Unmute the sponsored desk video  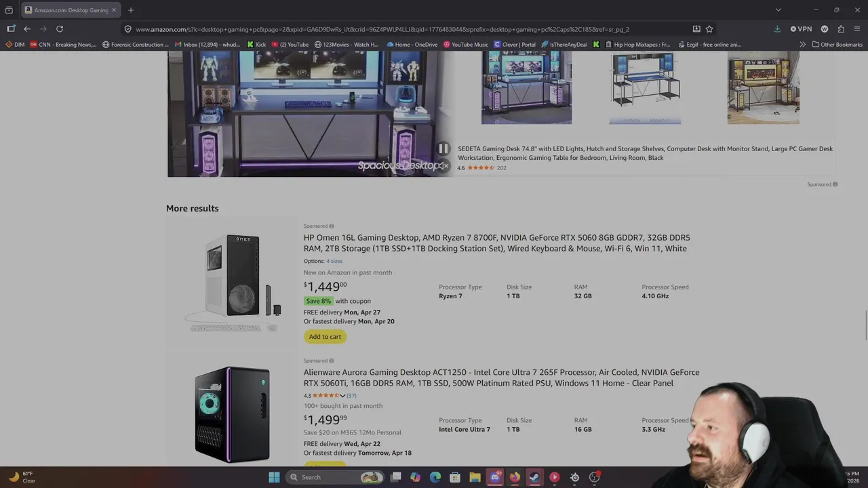[x=443, y=165]
